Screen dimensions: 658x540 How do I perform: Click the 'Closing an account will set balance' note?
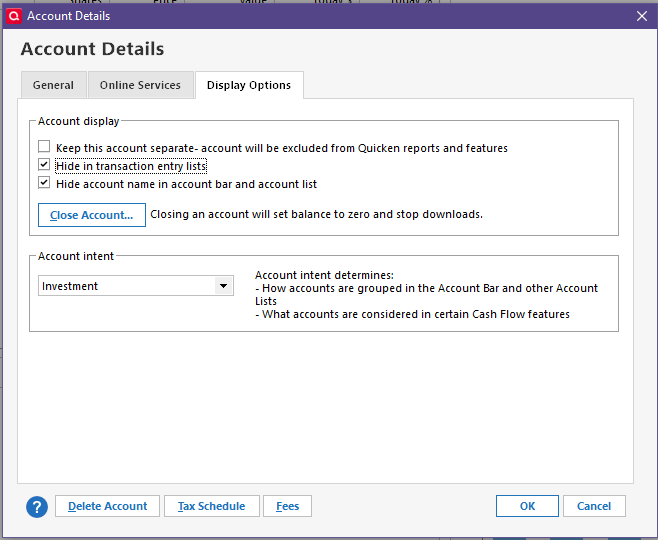click(x=316, y=214)
